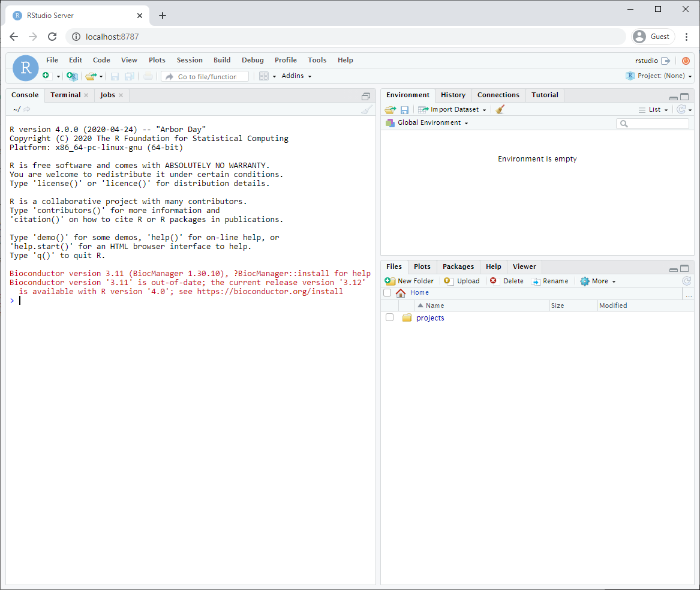Click the load workspace folder icon
This screenshot has width=700, height=590.
tap(390, 110)
